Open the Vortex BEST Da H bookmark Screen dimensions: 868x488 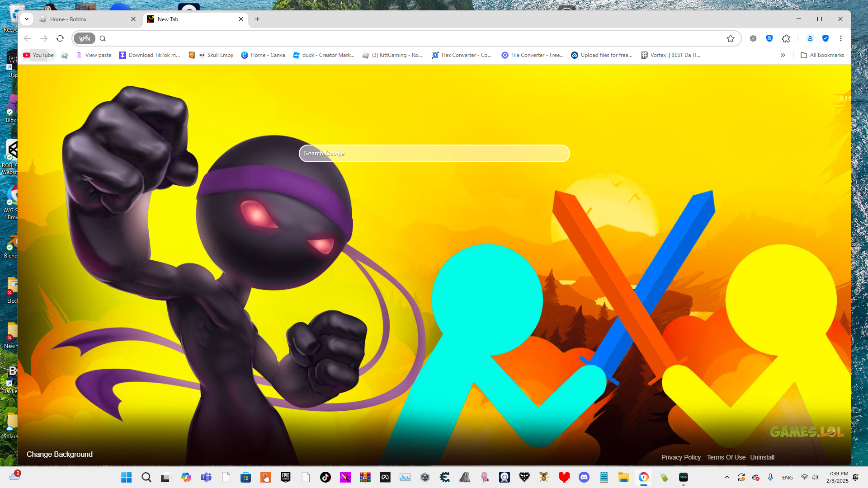671,55
